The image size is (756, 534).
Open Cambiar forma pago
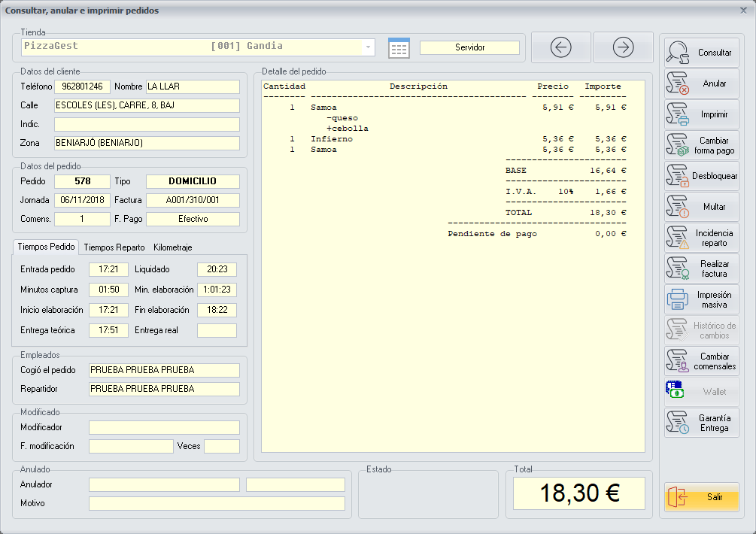tap(679, 146)
